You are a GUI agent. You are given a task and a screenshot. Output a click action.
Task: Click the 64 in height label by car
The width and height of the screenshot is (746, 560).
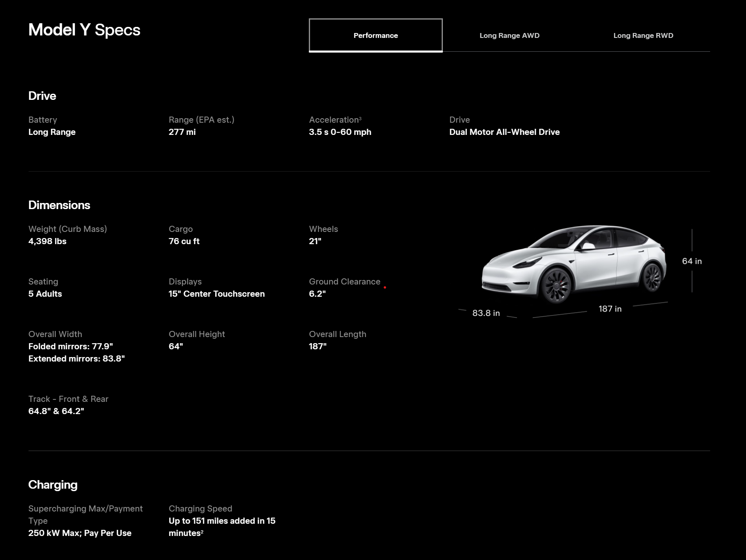(x=692, y=261)
